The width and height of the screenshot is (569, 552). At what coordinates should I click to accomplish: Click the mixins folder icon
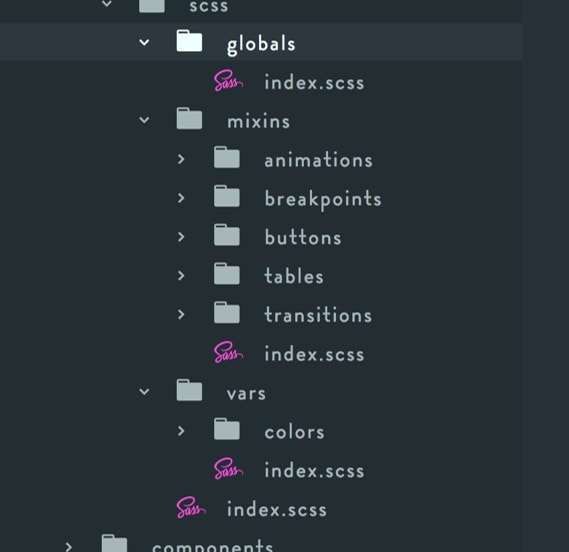point(189,118)
